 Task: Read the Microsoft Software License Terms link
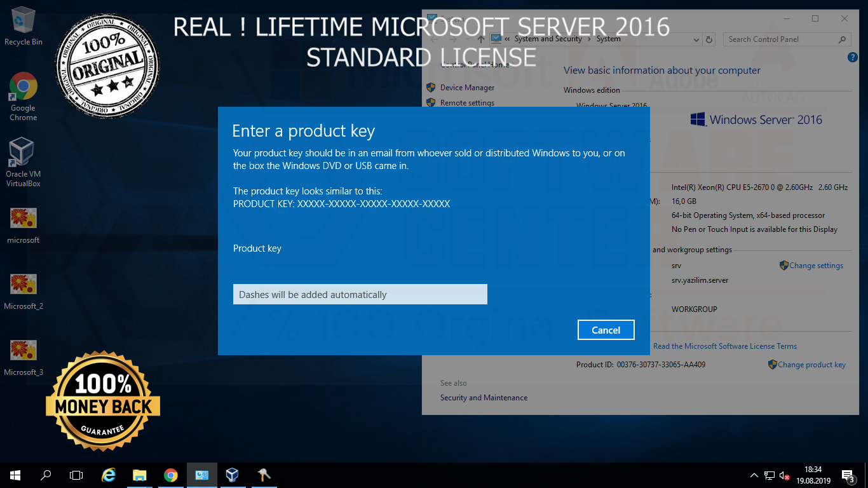pyautogui.click(x=725, y=346)
